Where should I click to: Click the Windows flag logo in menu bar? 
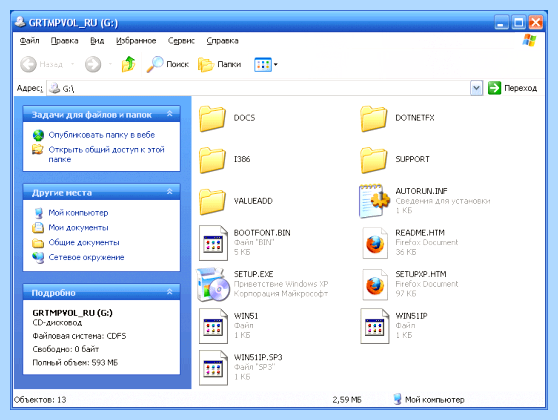coord(529,41)
